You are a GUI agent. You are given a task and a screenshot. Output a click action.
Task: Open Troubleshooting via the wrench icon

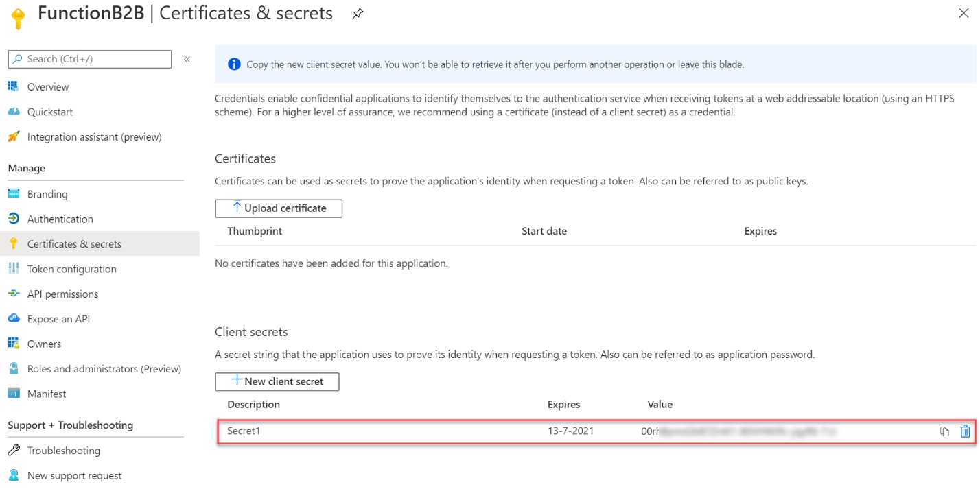tap(14, 451)
